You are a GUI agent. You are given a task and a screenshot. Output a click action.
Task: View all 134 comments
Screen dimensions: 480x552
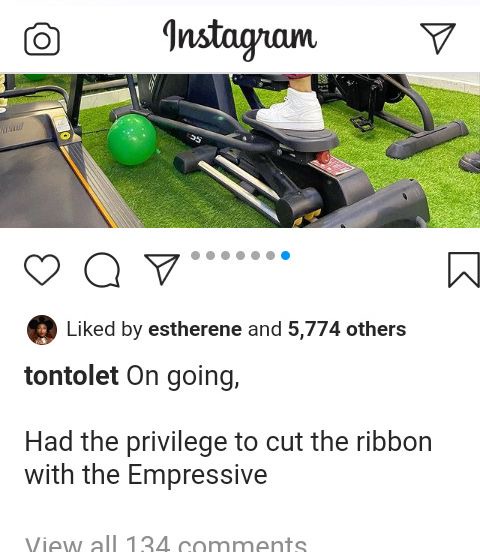[166, 544]
